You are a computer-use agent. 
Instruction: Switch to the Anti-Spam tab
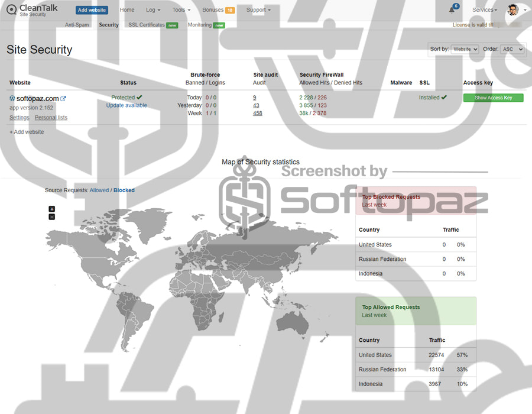pyautogui.click(x=77, y=25)
